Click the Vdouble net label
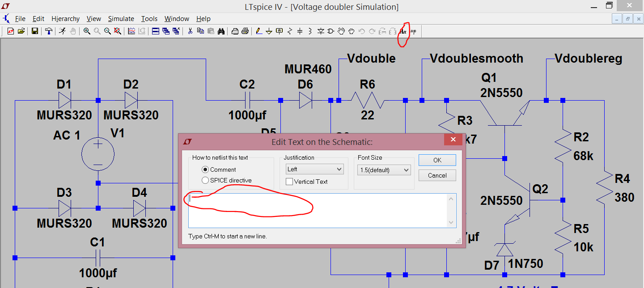This screenshot has height=288, width=644. point(371,59)
